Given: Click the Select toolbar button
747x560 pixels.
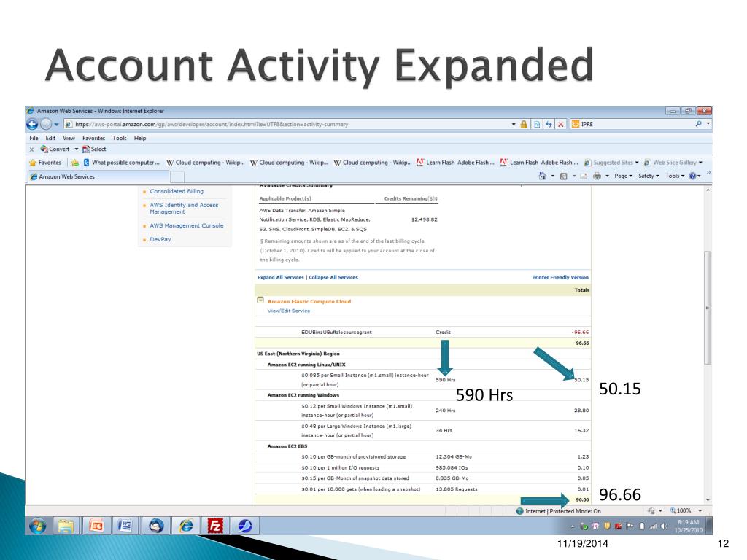Looking at the screenshot, I should [x=94, y=149].
